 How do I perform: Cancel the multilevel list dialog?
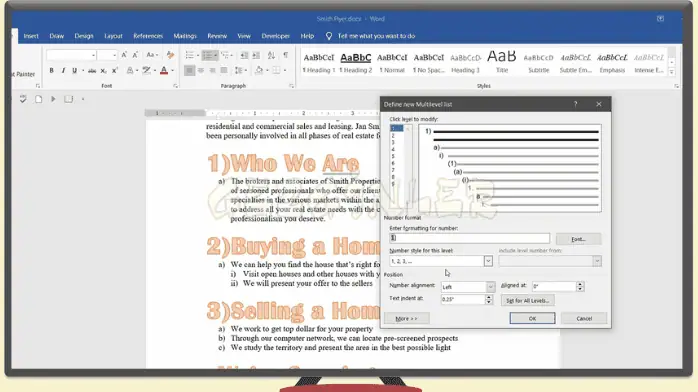(x=584, y=319)
